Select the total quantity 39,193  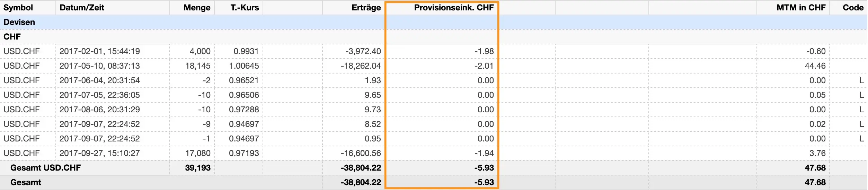click(197, 168)
